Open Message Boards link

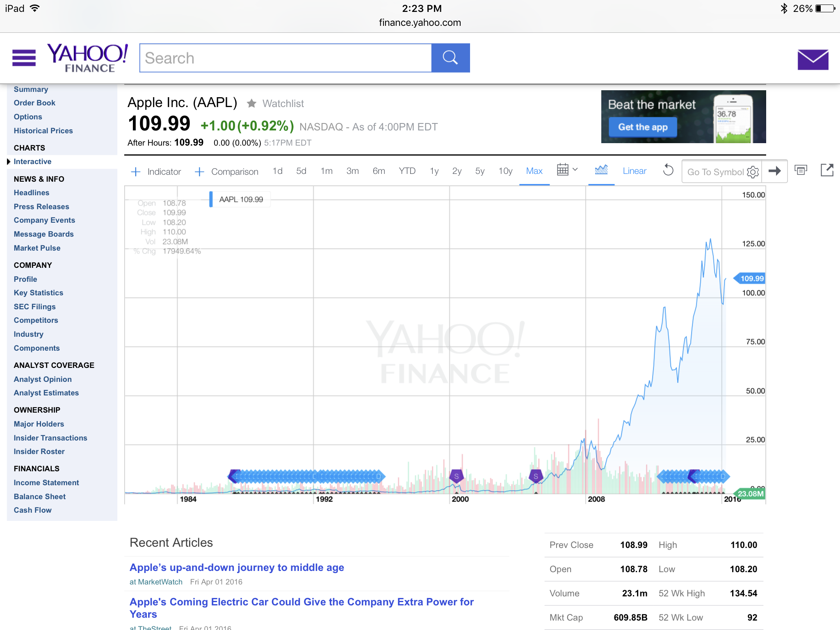coord(43,234)
